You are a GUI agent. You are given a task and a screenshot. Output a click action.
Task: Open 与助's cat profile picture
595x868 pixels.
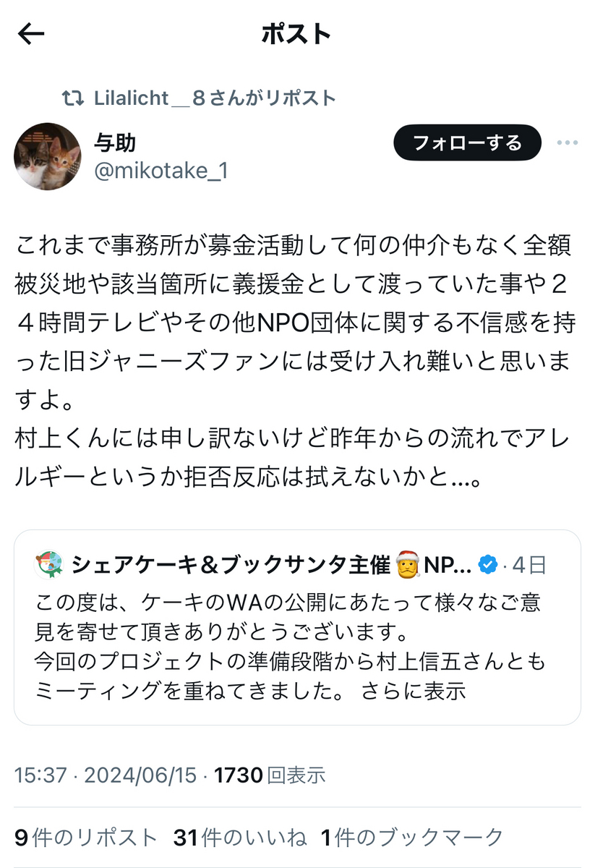pyautogui.click(x=48, y=156)
